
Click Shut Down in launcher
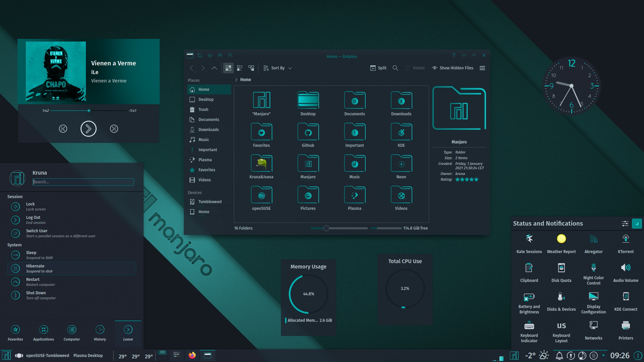[x=71, y=295]
